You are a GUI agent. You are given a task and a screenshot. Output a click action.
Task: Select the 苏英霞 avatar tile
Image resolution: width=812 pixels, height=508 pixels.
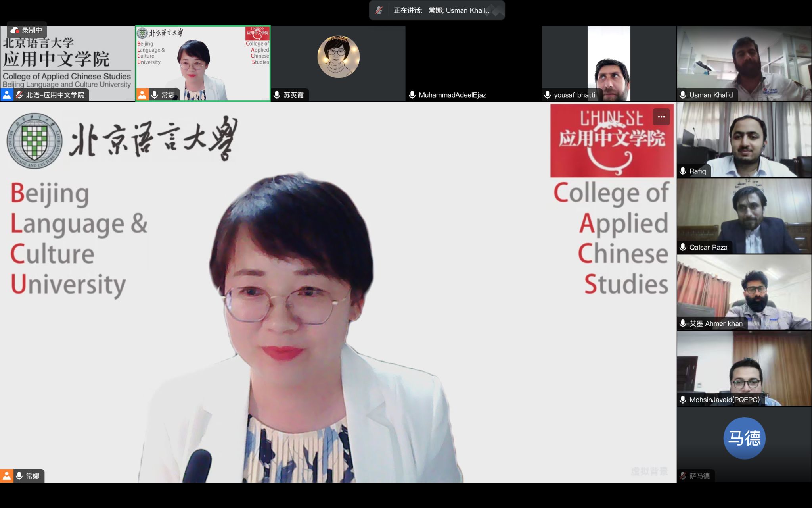click(338, 63)
